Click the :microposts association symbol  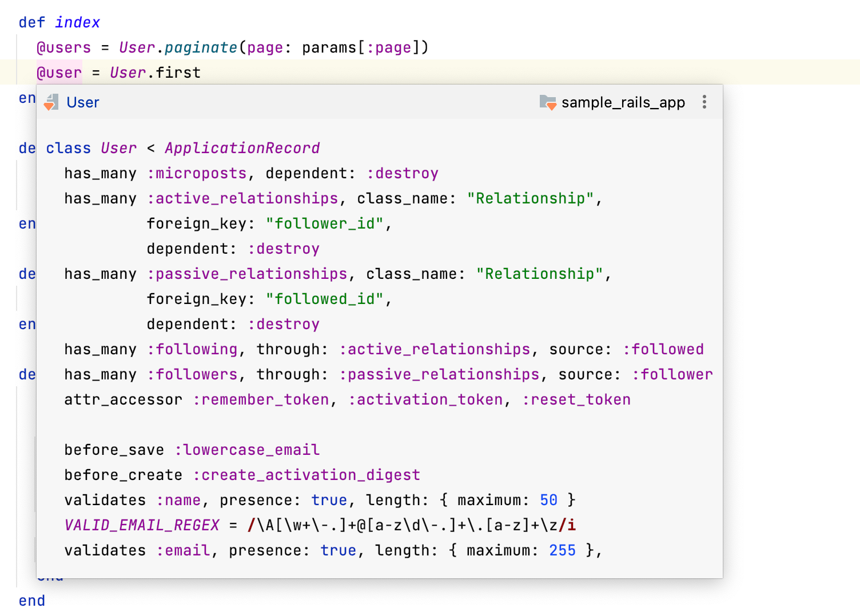[x=197, y=173]
